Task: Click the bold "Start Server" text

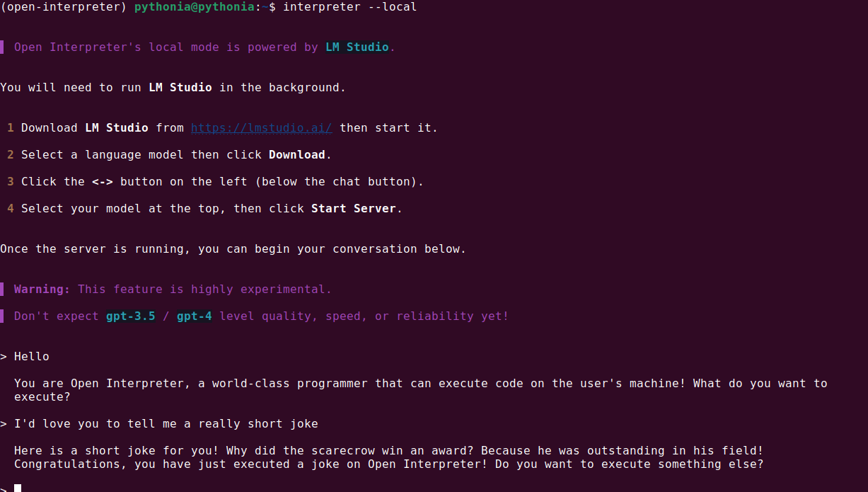Action: pyautogui.click(x=353, y=209)
